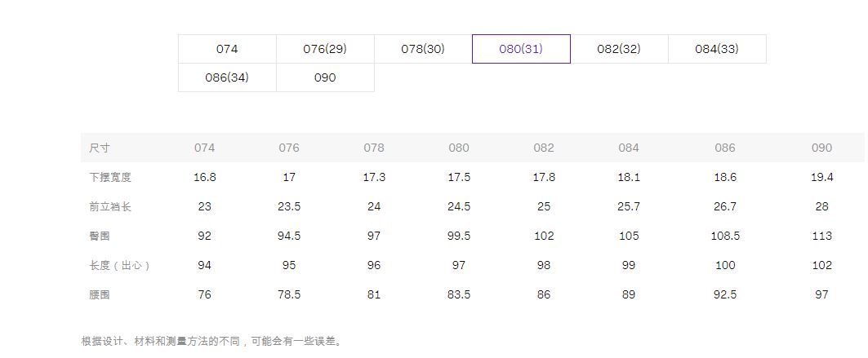Click the 084 column header in table
Image resolution: width=868 pixels, height=358 pixels.
tap(629, 148)
